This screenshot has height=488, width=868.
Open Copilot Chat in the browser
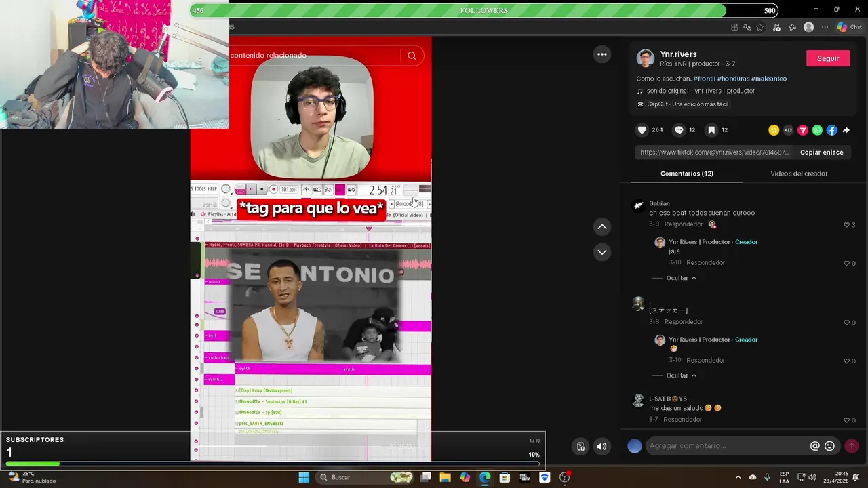click(x=850, y=27)
